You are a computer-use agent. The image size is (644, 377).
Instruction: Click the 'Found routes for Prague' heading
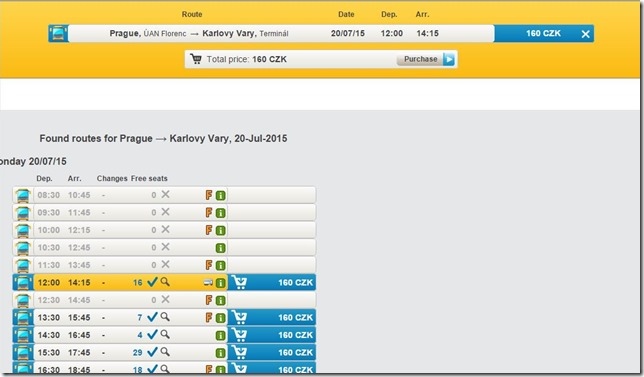click(x=163, y=138)
